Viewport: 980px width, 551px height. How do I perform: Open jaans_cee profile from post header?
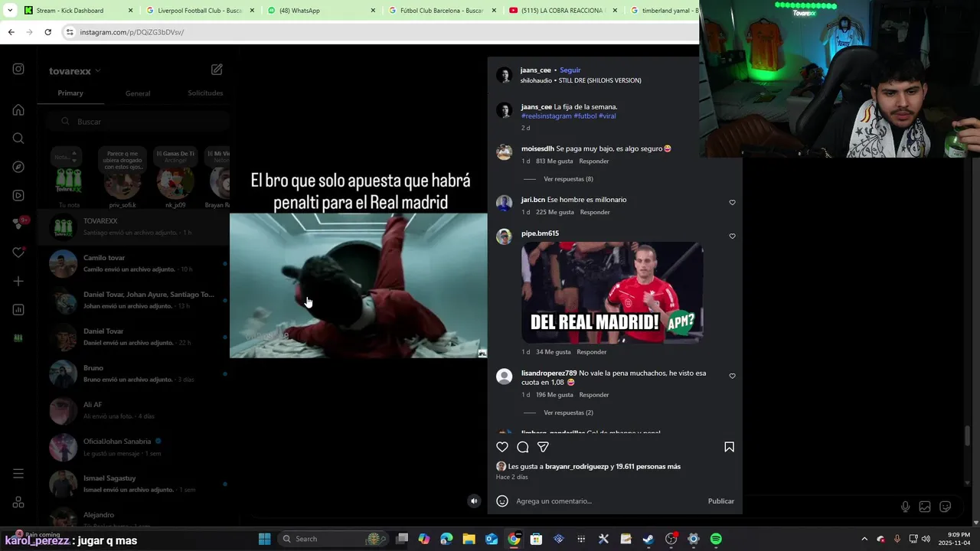[x=535, y=70]
